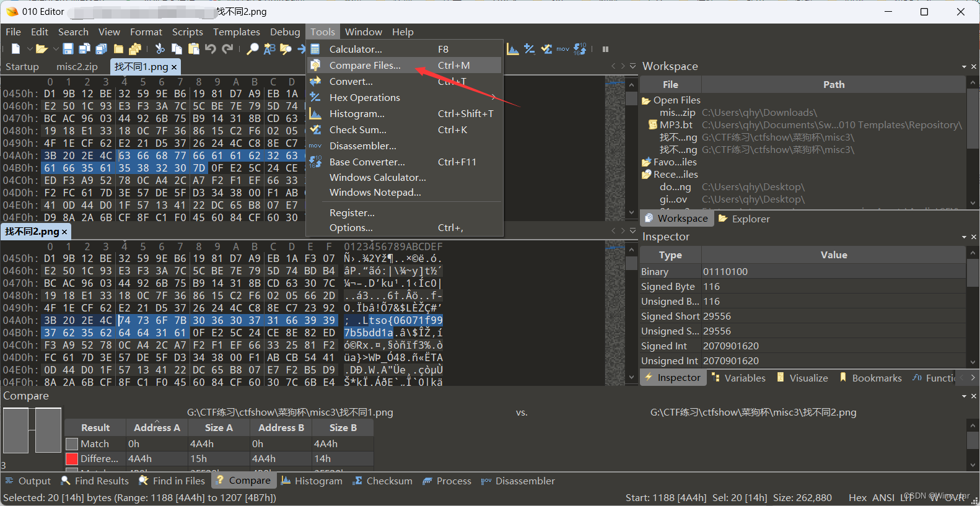Click the Check Sum toolbar icon
Screen dimensions: 980x506
(546, 49)
